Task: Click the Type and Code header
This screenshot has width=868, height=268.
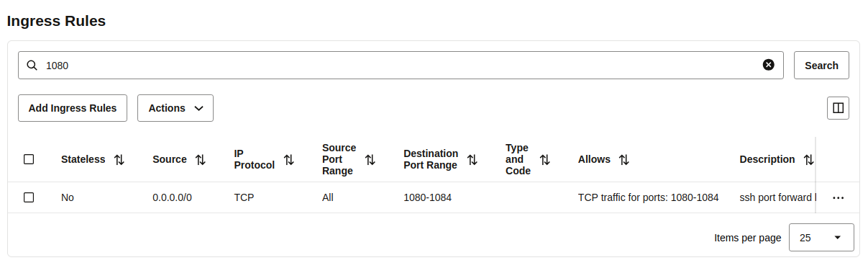Action: pos(518,160)
